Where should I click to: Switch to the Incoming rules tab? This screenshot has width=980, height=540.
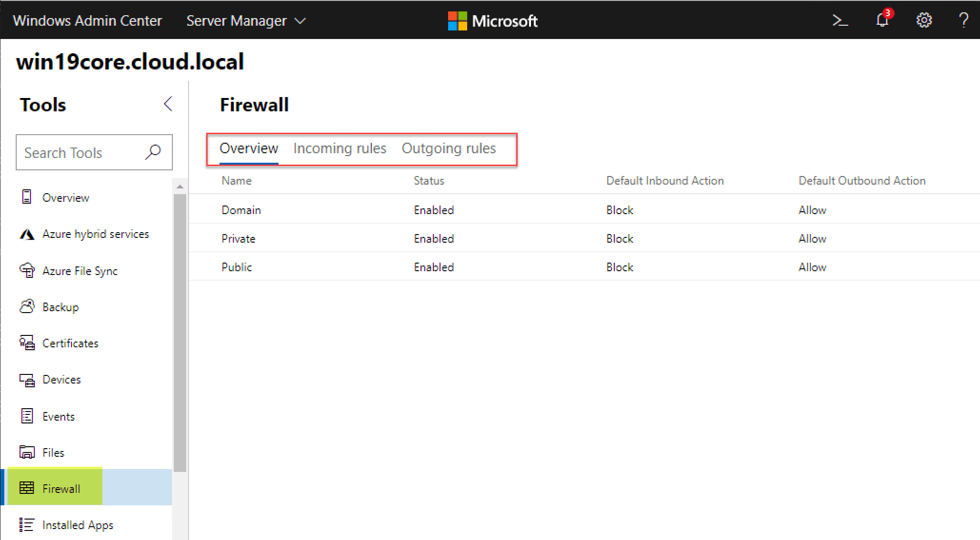(340, 148)
